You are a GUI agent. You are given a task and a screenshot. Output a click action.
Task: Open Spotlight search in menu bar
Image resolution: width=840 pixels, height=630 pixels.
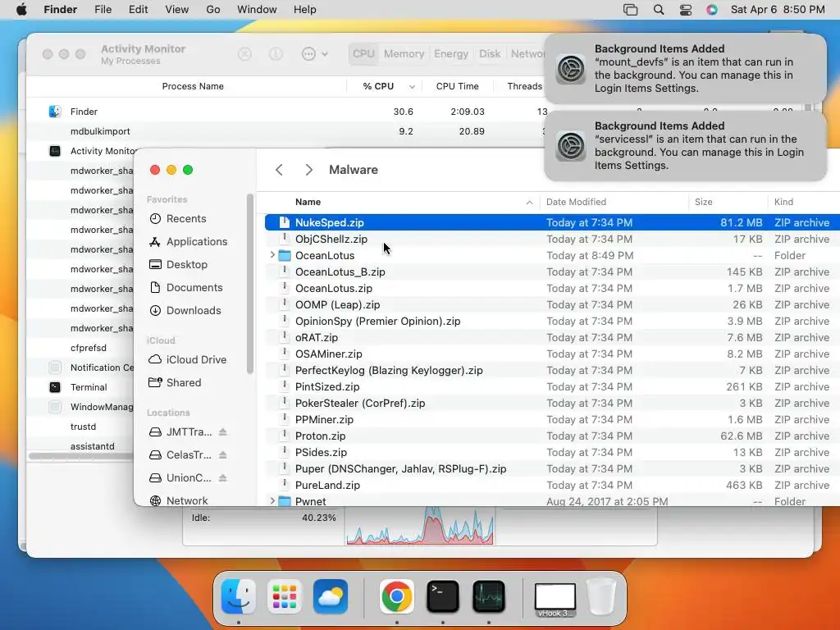[x=659, y=10]
